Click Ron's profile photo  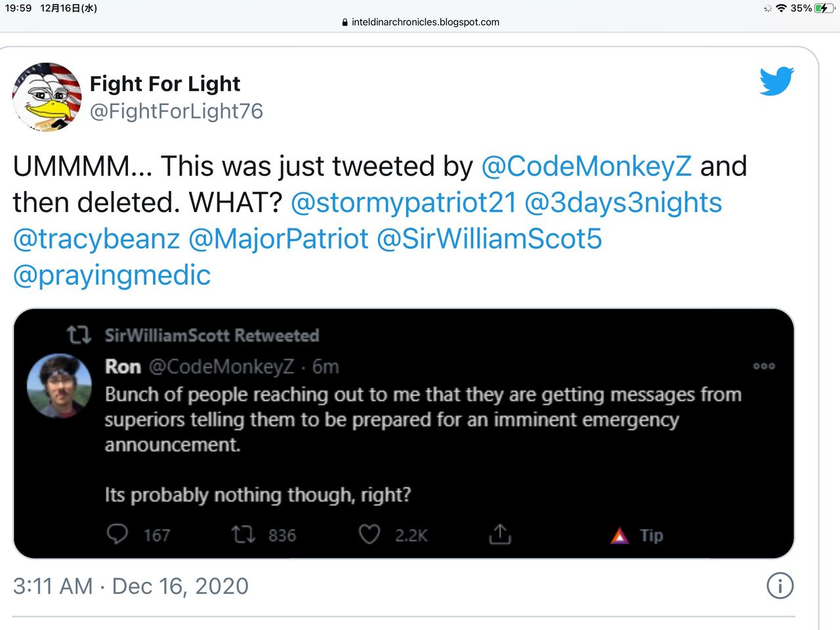click(x=59, y=385)
